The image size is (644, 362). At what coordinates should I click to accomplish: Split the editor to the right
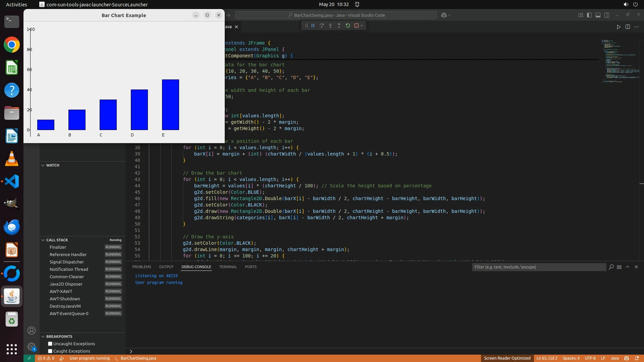[x=628, y=27]
